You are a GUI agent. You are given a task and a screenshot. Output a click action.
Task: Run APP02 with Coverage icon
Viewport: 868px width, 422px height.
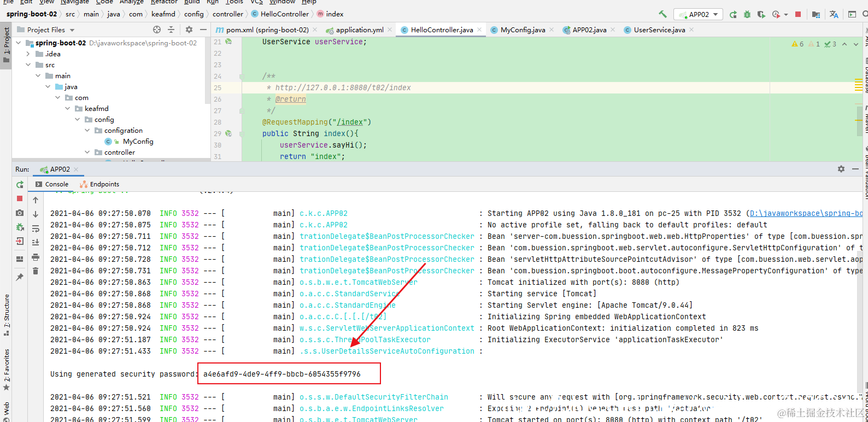click(761, 14)
